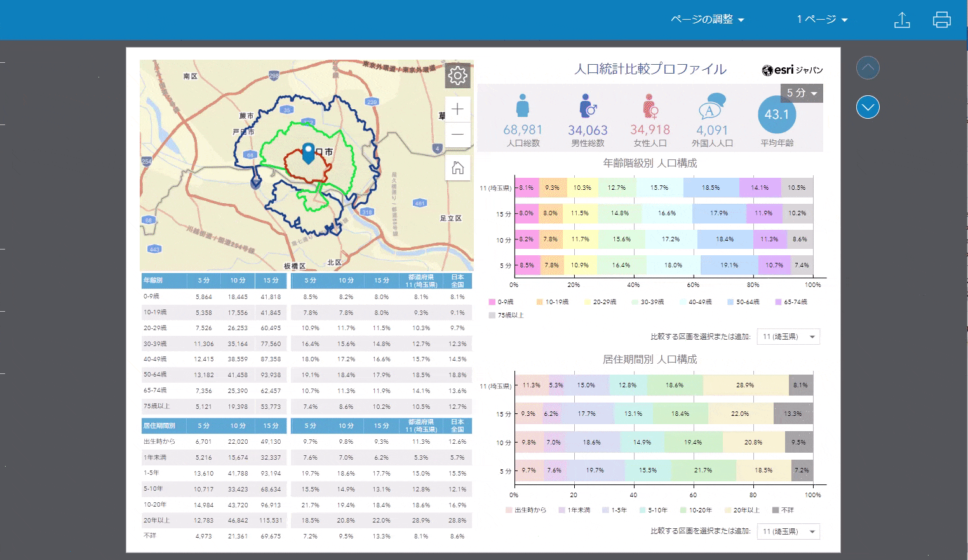Open the map settings gear icon
Screen dimensions: 968x560
[457, 76]
